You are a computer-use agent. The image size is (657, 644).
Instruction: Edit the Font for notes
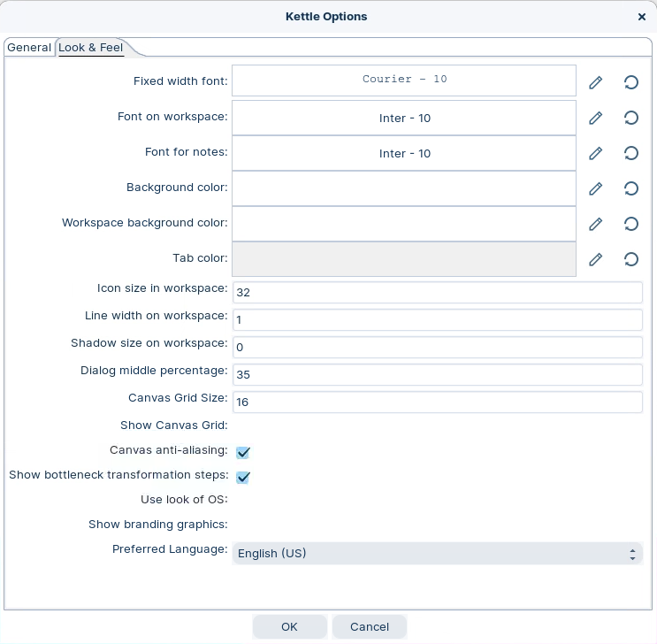click(x=595, y=153)
